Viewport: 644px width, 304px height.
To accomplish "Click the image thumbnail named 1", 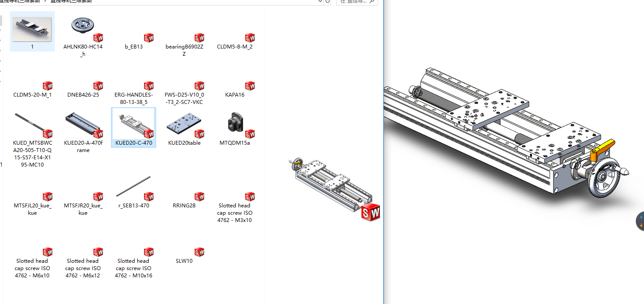I will [32, 29].
